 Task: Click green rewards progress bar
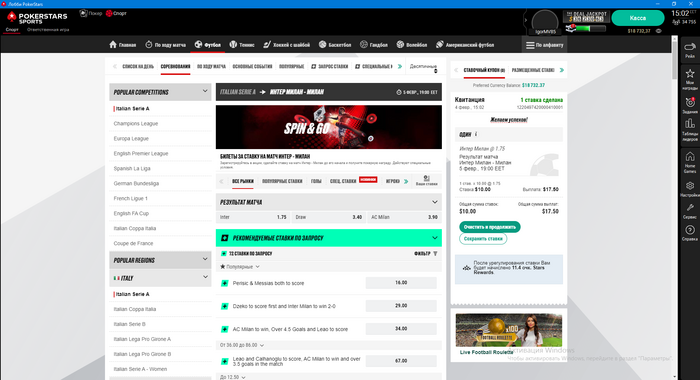pyautogui.click(x=591, y=28)
